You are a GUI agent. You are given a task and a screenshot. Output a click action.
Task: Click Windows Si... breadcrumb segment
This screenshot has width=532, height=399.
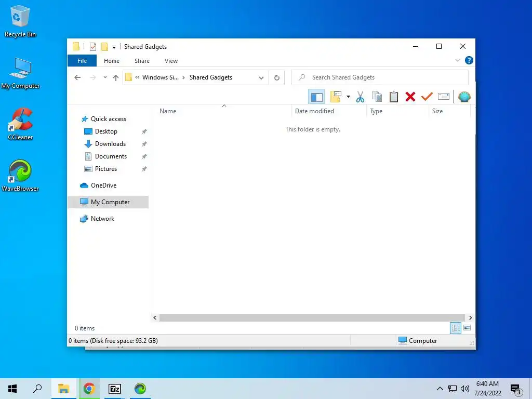[x=160, y=77]
